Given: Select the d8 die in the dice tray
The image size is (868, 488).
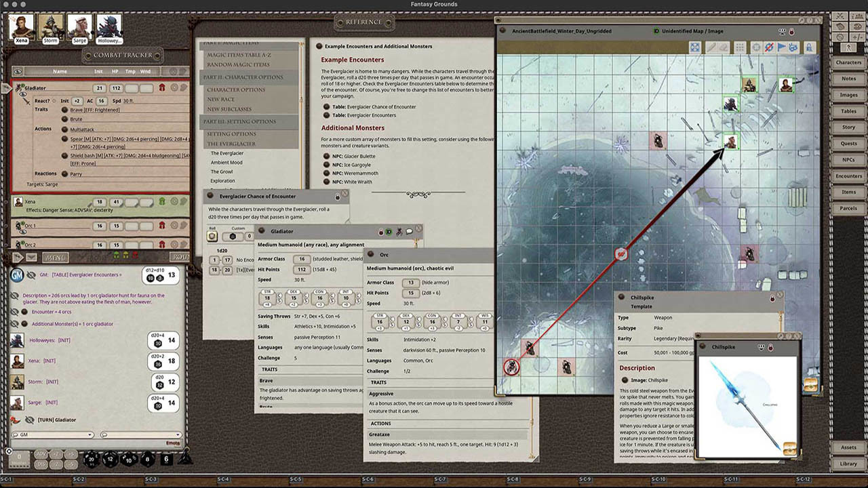Looking at the screenshot, I should click(148, 460).
